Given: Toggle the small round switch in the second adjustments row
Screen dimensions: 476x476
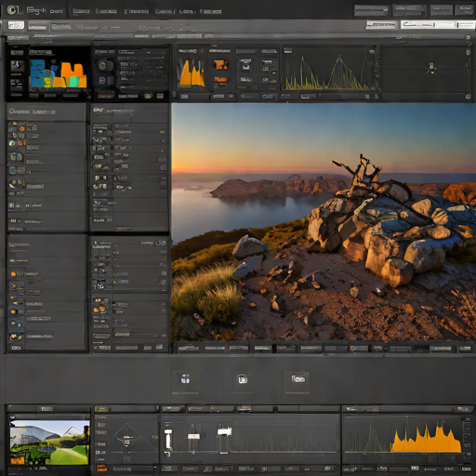Looking at the screenshot, I should [164, 141].
